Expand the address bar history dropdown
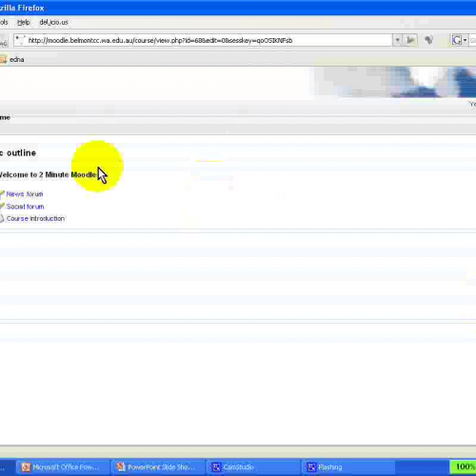 (x=397, y=40)
